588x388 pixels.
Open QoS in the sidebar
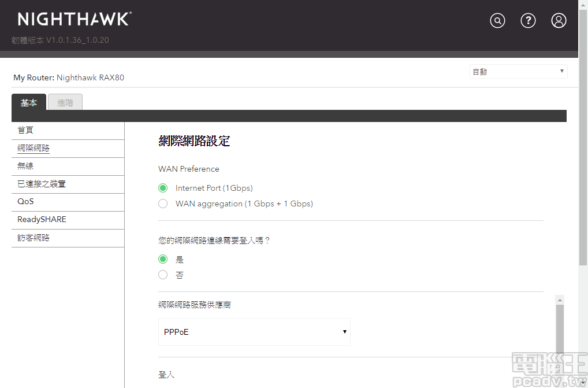pyautogui.click(x=25, y=202)
